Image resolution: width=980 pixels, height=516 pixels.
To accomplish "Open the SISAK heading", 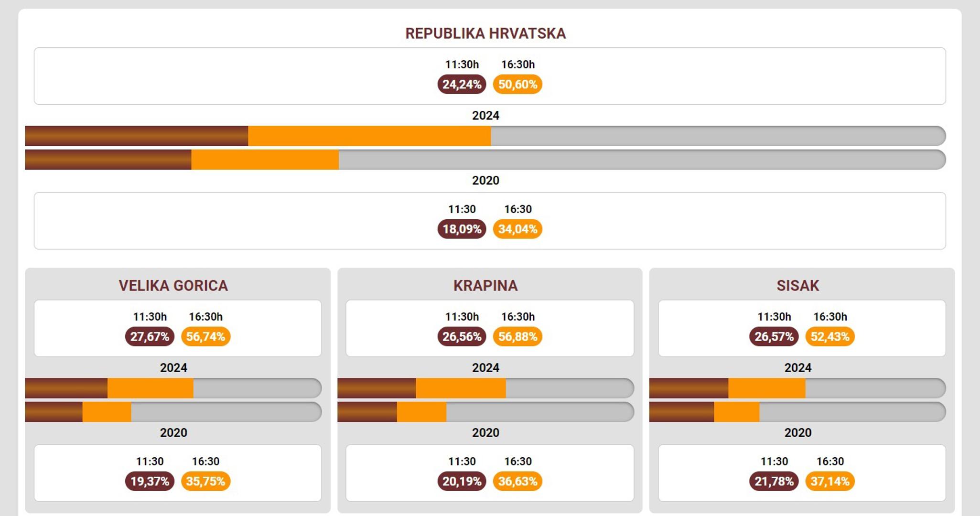I will click(x=797, y=286).
